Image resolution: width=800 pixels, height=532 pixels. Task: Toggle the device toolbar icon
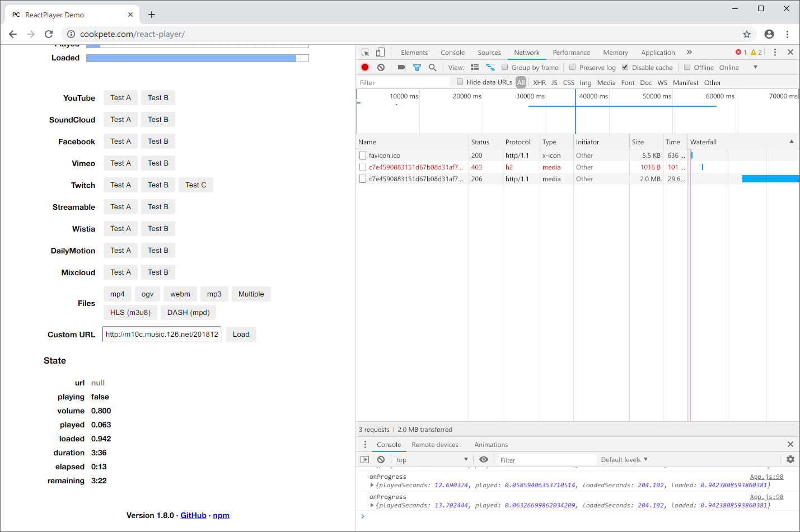point(380,51)
